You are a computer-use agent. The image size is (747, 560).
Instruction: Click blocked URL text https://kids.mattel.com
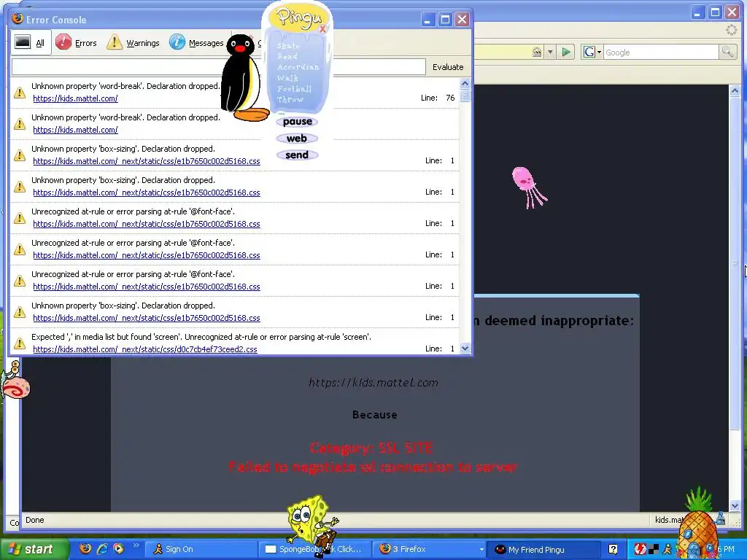(373, 383)
